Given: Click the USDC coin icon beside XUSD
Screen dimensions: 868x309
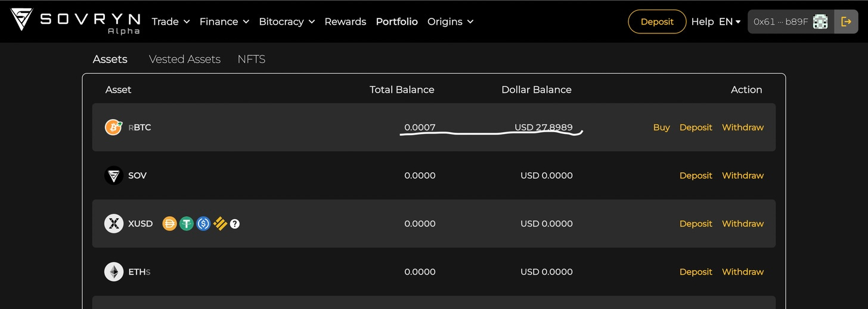Looking at the screenshot, I should [203, 224].
